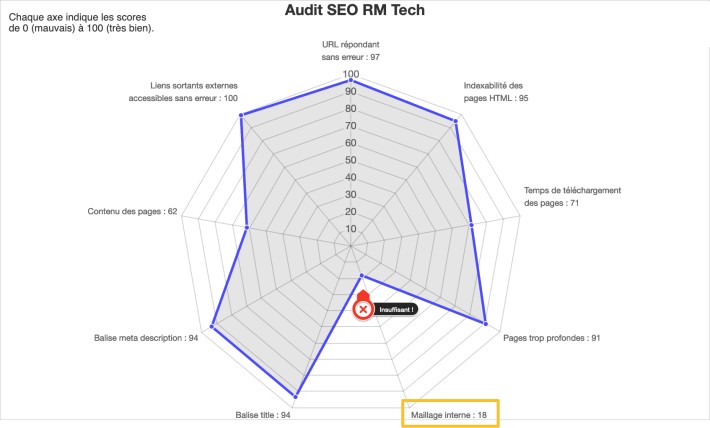This screenshot has width=710, height=428.
Task: Click data point for Pages trop profondes
Action: (486, 323)
